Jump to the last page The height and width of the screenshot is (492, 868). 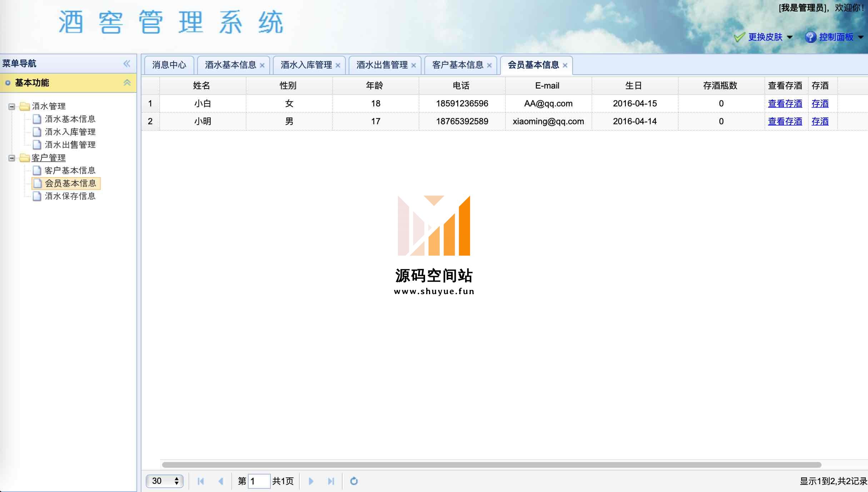(x=331, y=481)
